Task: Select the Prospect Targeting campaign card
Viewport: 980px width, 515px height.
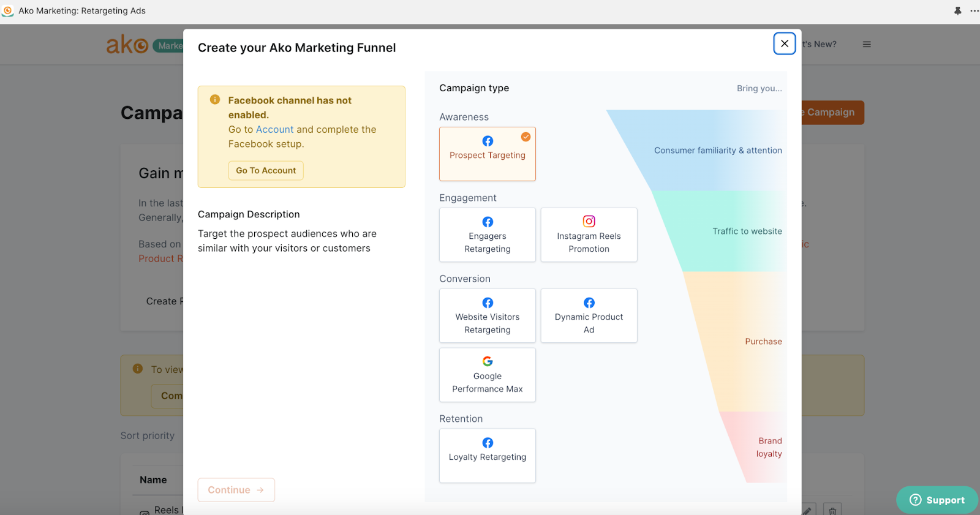Action: click(x=487, y=154)
